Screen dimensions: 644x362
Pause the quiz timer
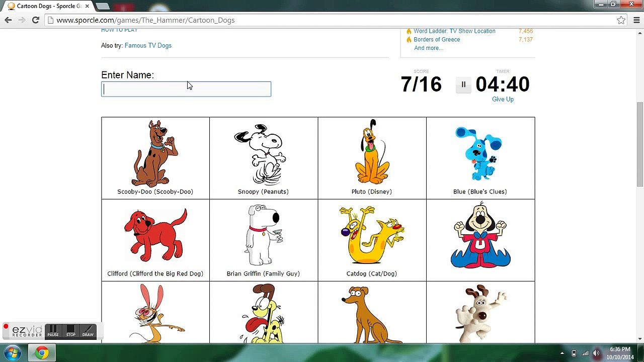463,84
